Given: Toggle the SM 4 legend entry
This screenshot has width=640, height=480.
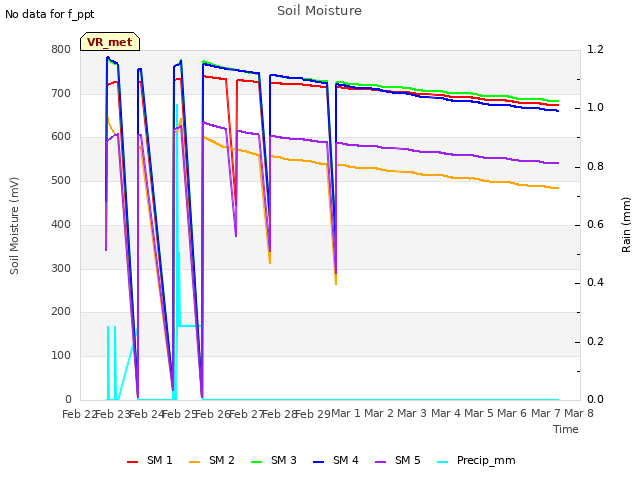Looking at the screenshot, I should click(336, 460).
